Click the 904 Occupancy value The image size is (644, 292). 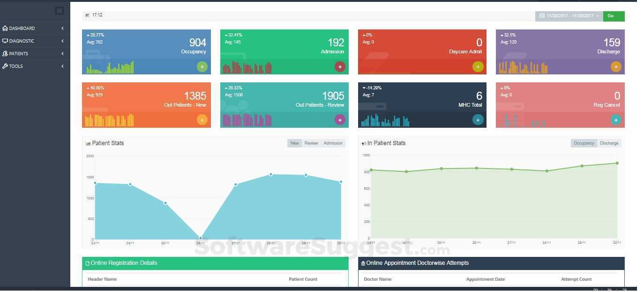198,43
